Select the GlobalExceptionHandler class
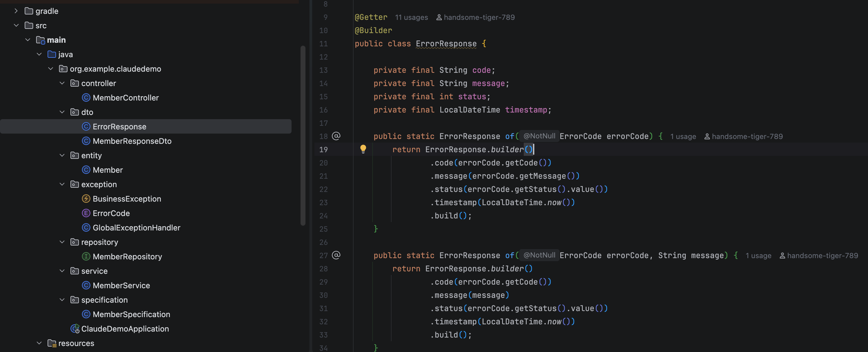The image size is (868, 352). click(x=136, y=228)
